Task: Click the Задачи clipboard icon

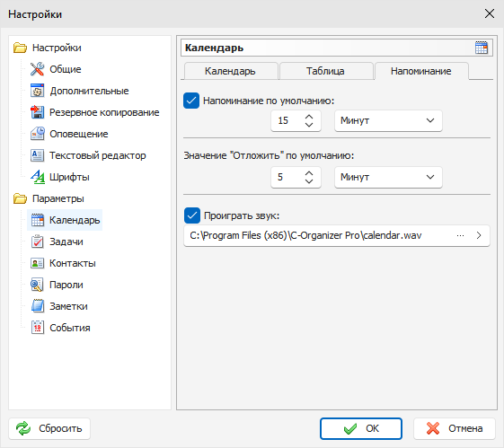Action: (38, 242)
